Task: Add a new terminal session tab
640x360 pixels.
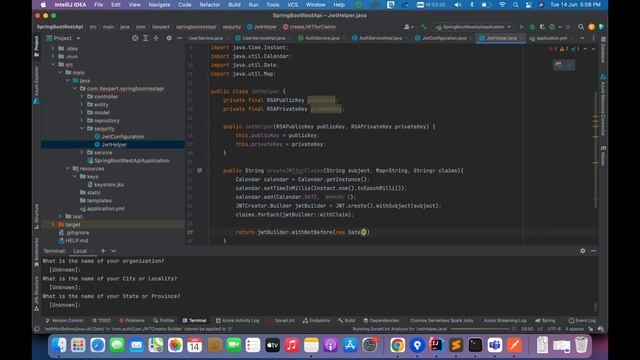Action: pyautogui.click(x=103, y=251)
